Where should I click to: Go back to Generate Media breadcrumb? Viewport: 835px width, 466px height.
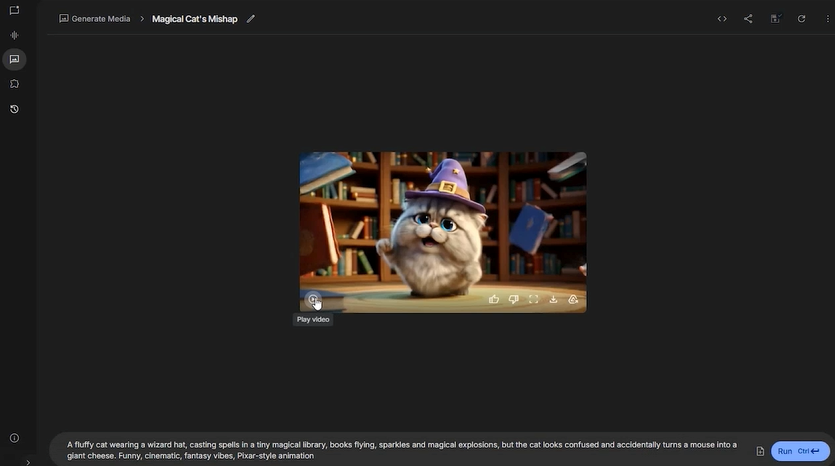click(x=95, y=19)
